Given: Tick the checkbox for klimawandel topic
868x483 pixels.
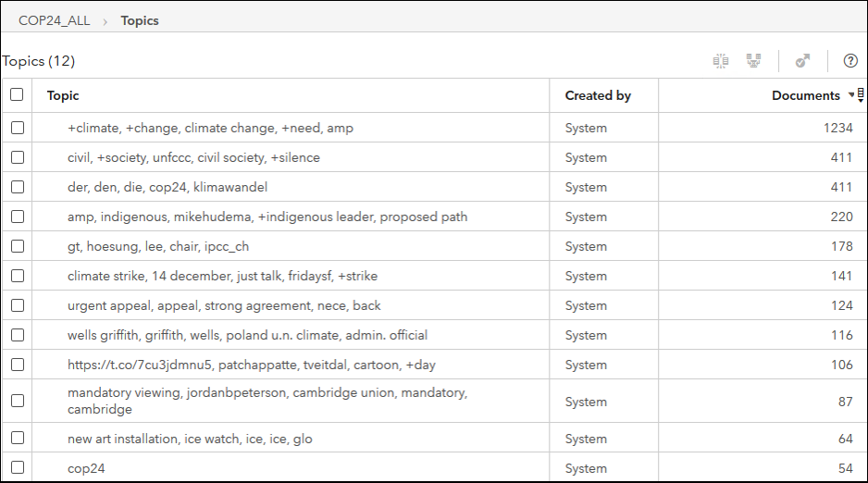Looking at the screenshot, I should [17, 188].
